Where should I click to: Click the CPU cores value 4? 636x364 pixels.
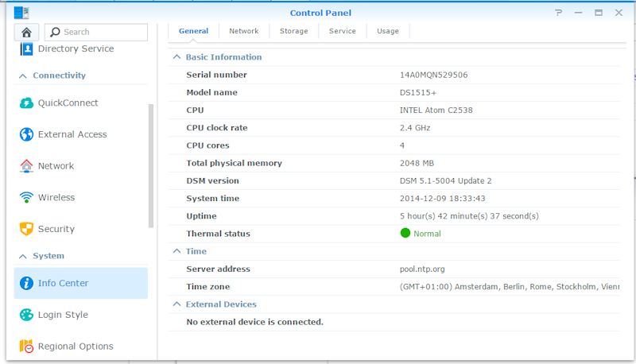pyautogui.click(x=402, y=145)
